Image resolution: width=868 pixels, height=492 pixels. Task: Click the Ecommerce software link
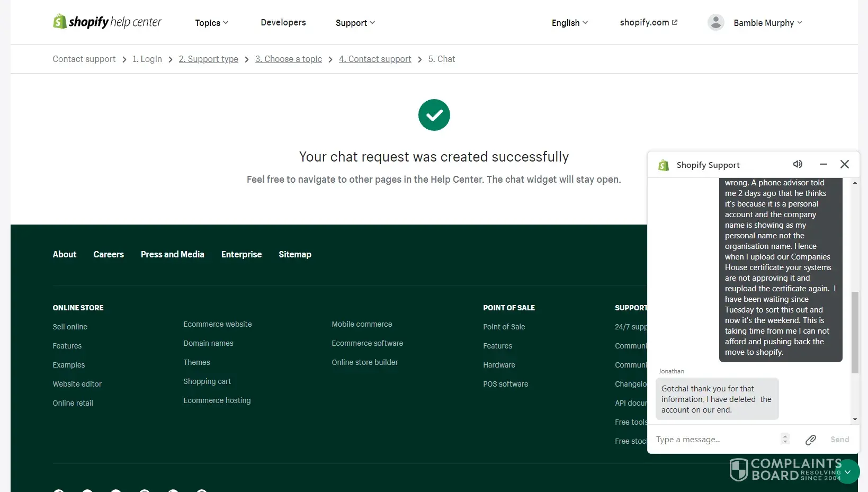pos(368,343)
